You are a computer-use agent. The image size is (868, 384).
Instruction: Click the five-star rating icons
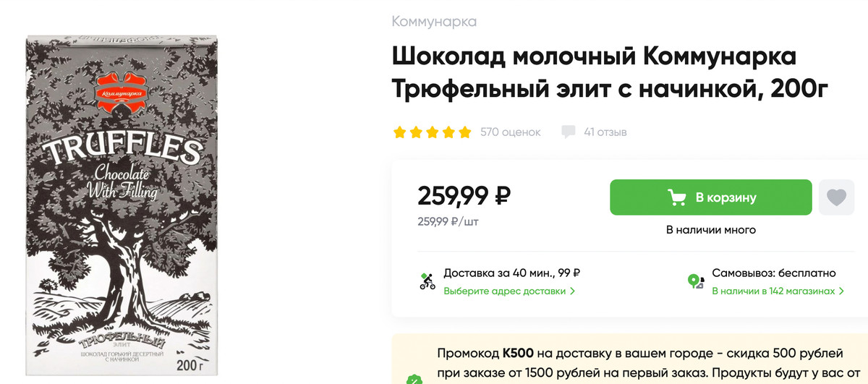coord(432,132)
